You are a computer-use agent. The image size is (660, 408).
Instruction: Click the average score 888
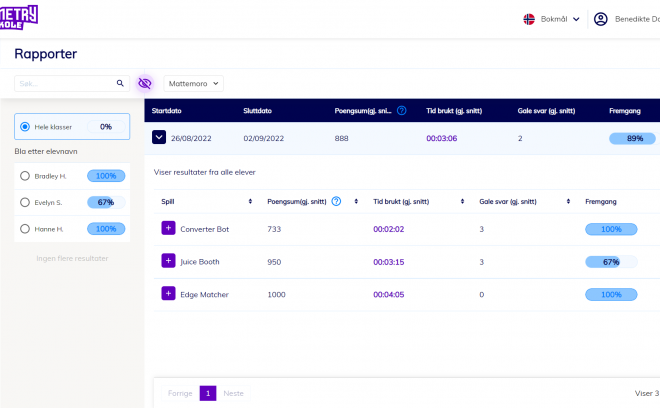[341, 138]
